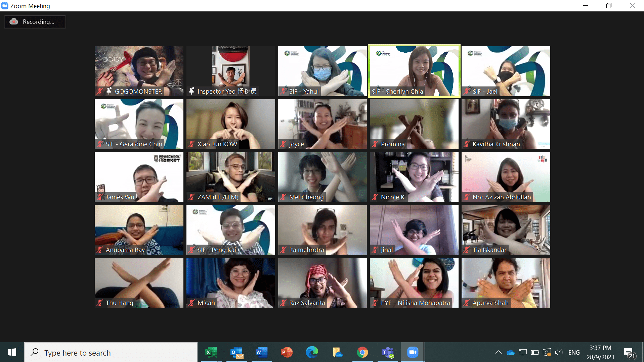Select the active speaker Sherilyn Chia tile
Viewport: 644px width, 362px height.
(414, 71)
